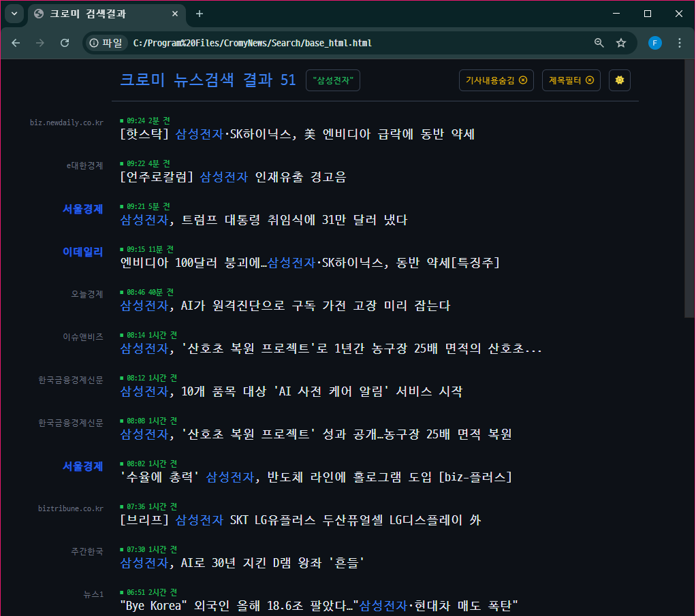This screenshot has width=696, height=616.
Task: Remove the 기사내용숨김 filter via its ⊗ icon
Action: click(522, 80)
